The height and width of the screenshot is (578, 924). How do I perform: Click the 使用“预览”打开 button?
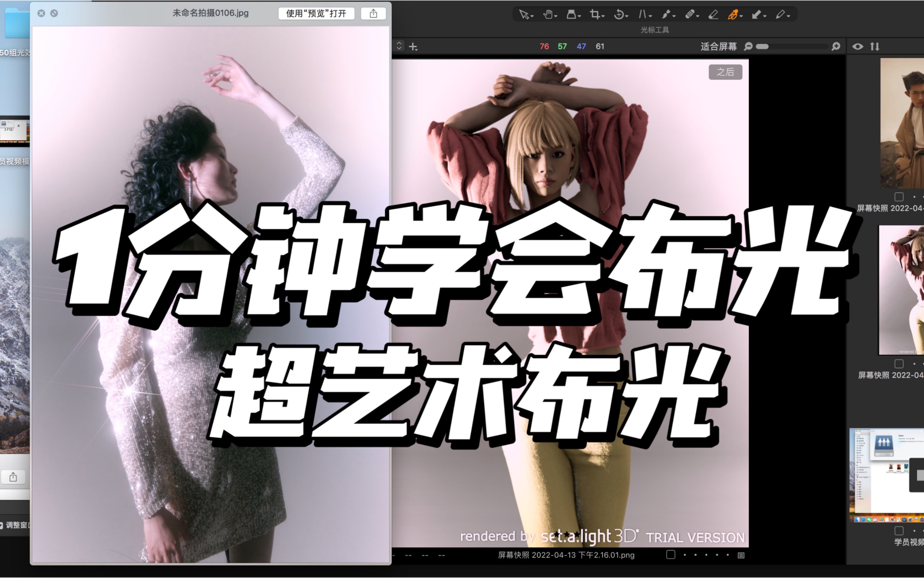pos(316,13)
